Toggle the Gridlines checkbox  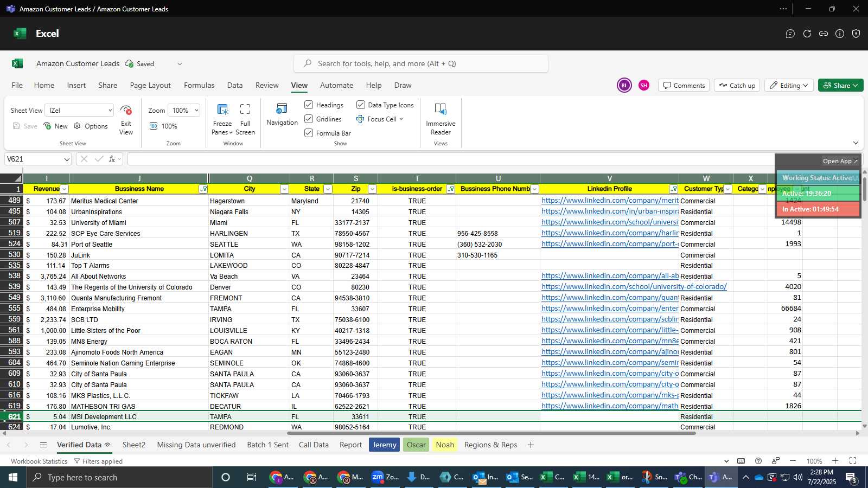309,119
